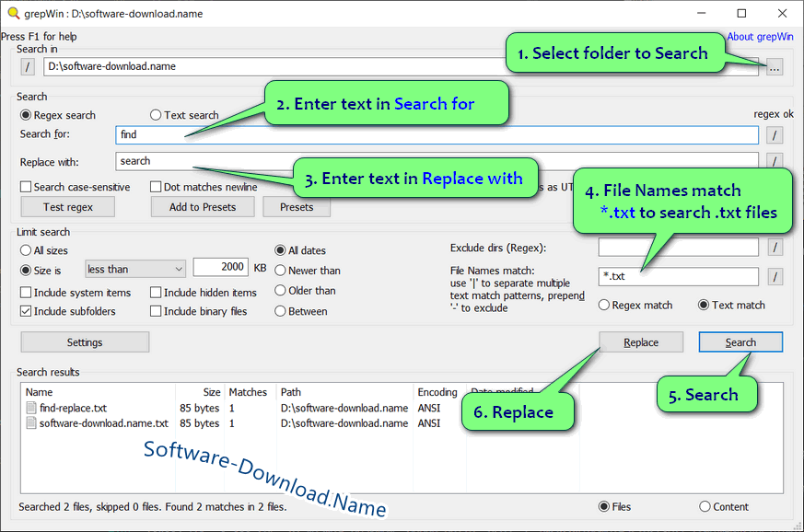This screenshot has height=532, width=804.
Task: Click the slash icon beside Exclude dirs field
Action: [x=775, y=247]
